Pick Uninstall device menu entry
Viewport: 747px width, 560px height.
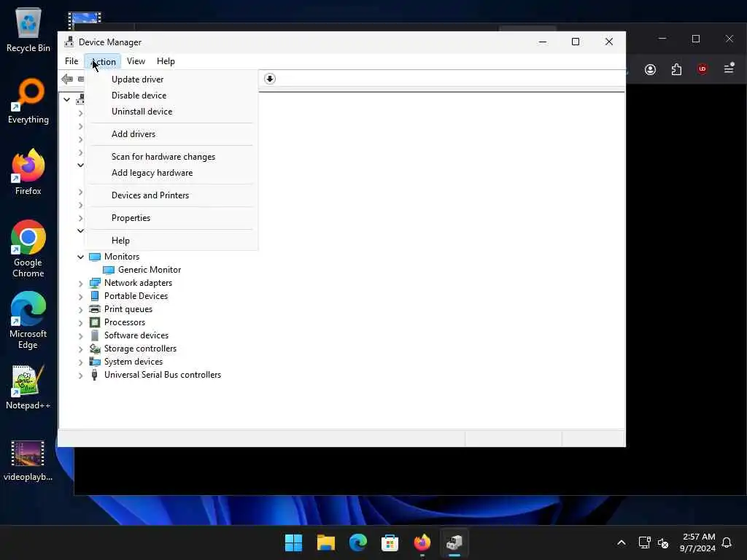(142, 112)
